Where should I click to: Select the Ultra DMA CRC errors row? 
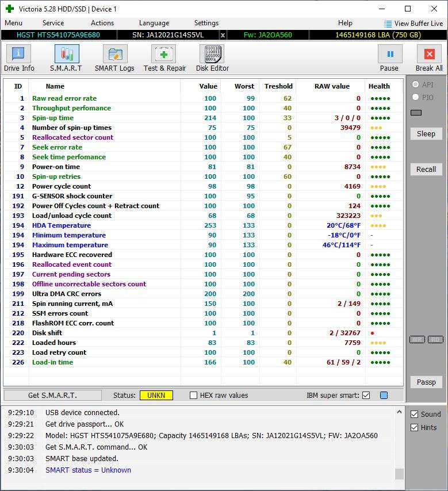coord(203,294)
